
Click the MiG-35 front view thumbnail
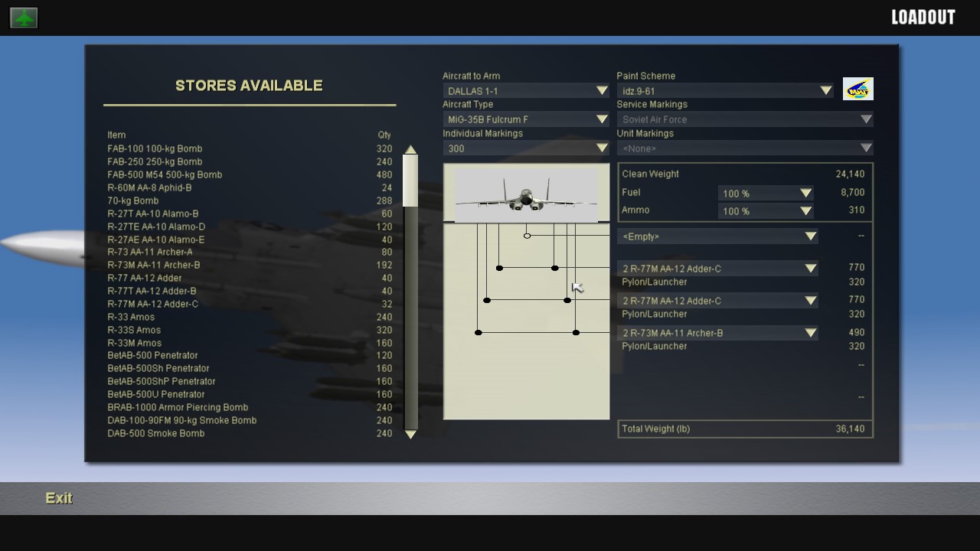click(x=526, y=194)
